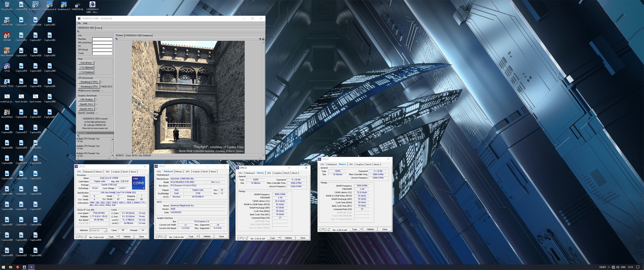Click the -> To Database button
Image resolution: width=644 pixels, height=270 pixels.
coord(86,72)
